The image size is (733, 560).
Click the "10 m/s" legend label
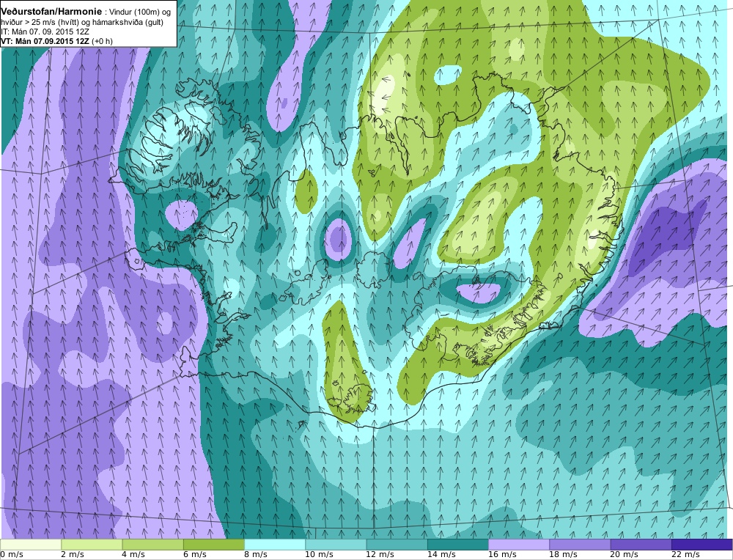[x=320, y=555]
